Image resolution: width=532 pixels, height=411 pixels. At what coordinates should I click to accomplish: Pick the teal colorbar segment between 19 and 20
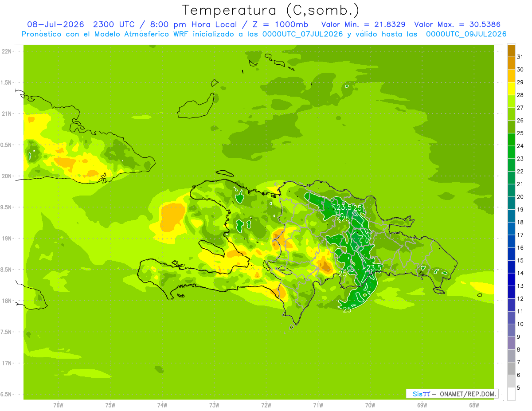511,204
